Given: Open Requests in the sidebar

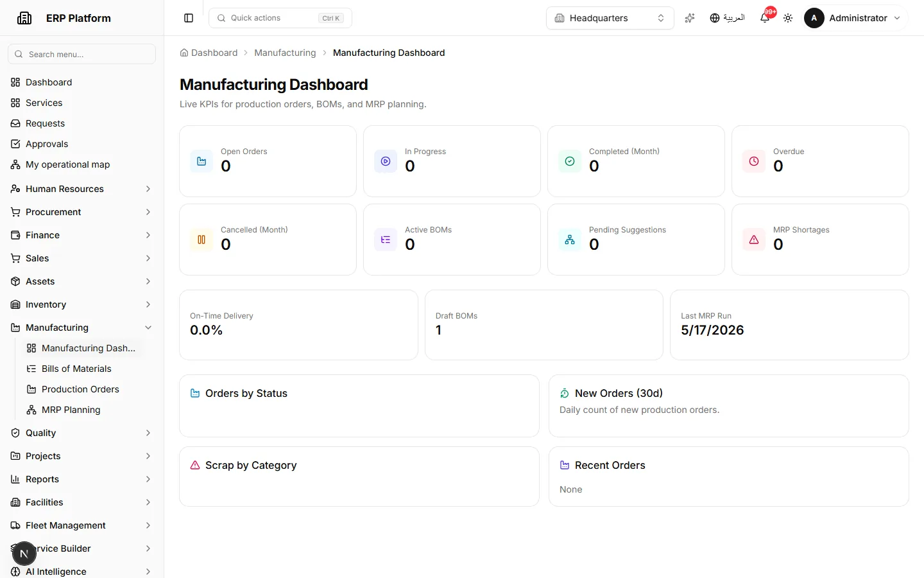Looking at the screenshot, I should pos(82,123).
